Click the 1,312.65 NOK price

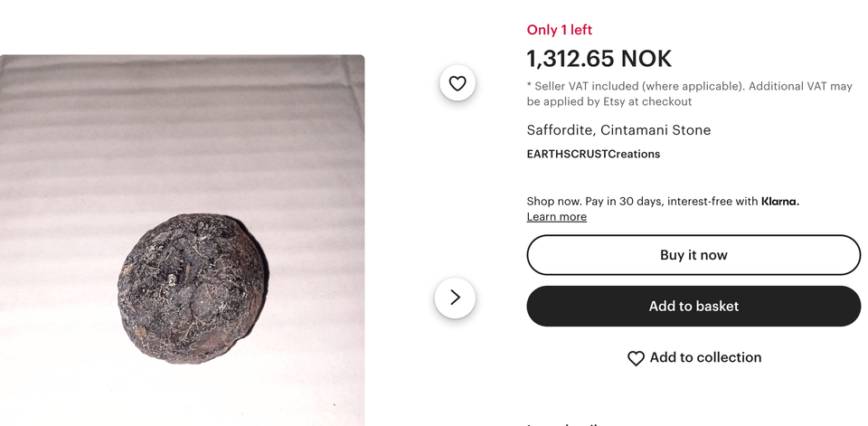coord(599,60)
